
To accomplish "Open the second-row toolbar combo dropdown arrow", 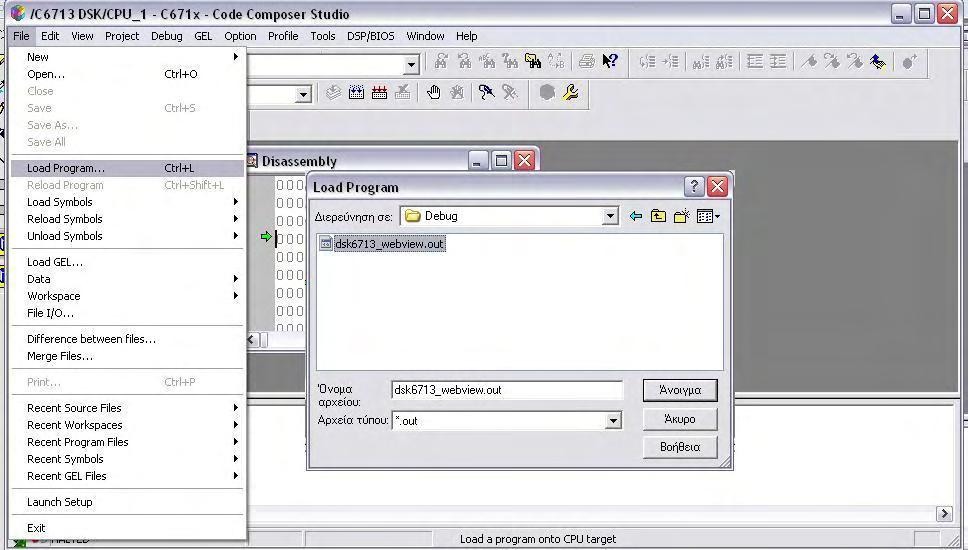I will pos(302,94).
